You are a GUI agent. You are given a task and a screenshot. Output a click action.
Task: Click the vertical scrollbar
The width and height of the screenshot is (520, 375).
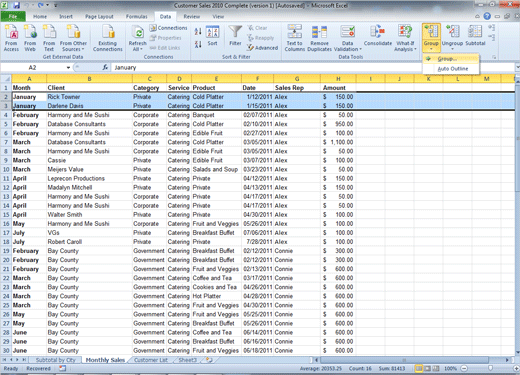[x=517, y=138]
